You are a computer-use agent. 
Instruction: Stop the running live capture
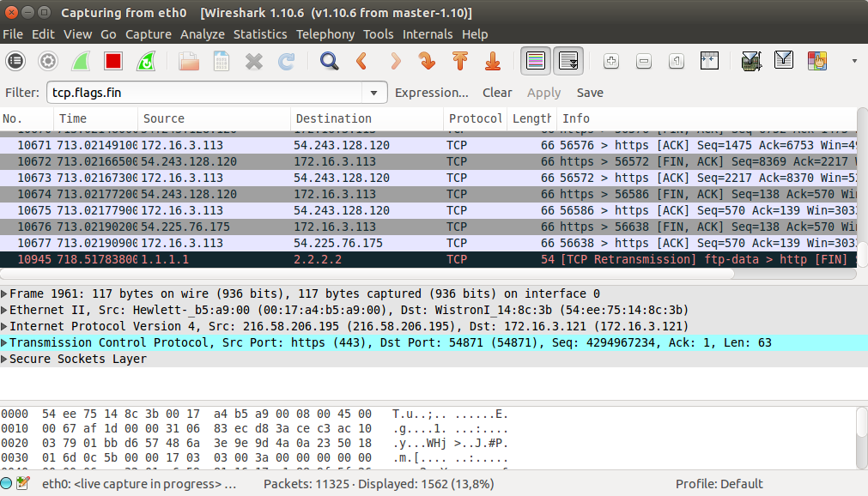[x=112, y=61]
